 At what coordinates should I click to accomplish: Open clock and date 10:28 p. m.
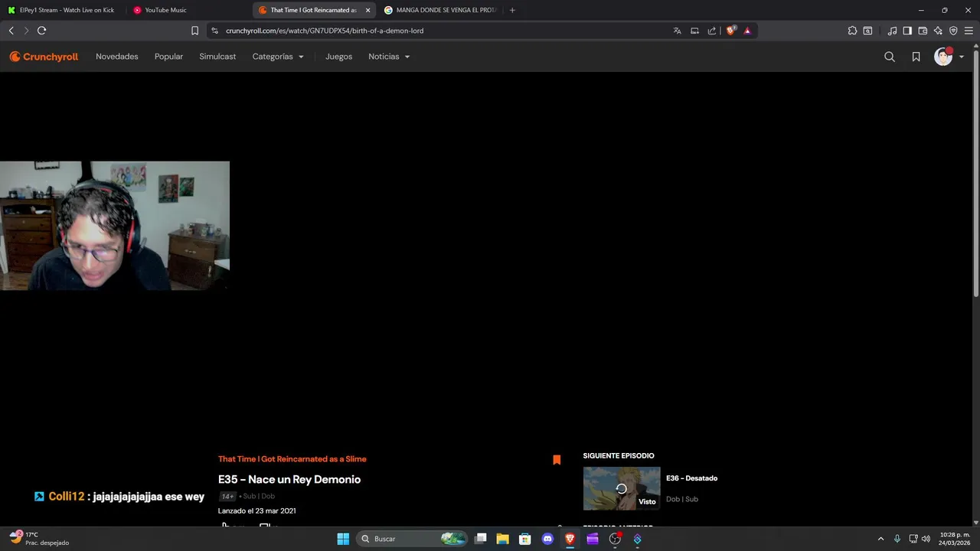coord(955,539)
